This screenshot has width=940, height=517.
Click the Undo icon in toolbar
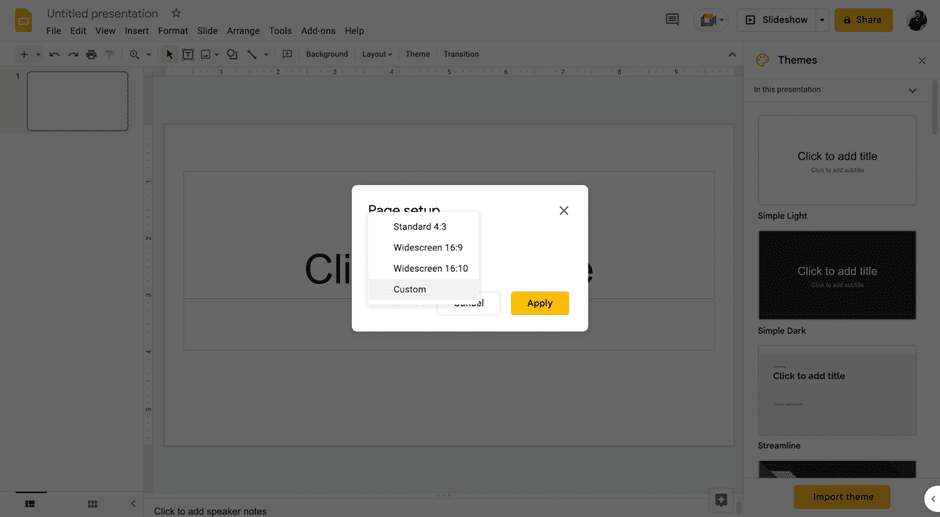(54, 54)
